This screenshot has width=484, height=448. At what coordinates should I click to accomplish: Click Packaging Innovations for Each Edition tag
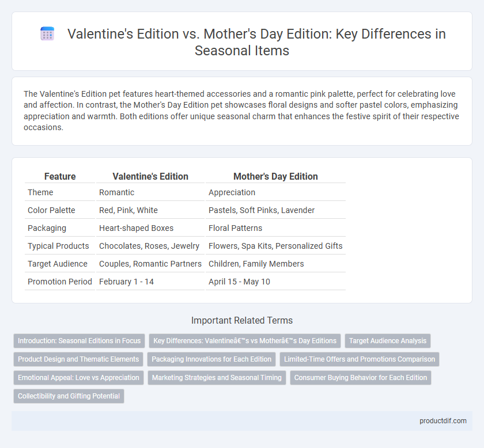tap(211, 359)
